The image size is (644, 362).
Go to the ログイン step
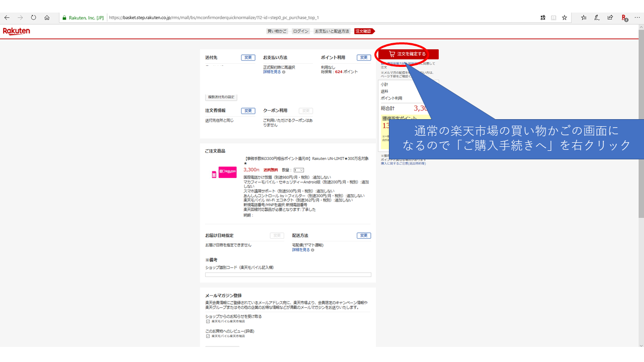[x=300, y=31]
